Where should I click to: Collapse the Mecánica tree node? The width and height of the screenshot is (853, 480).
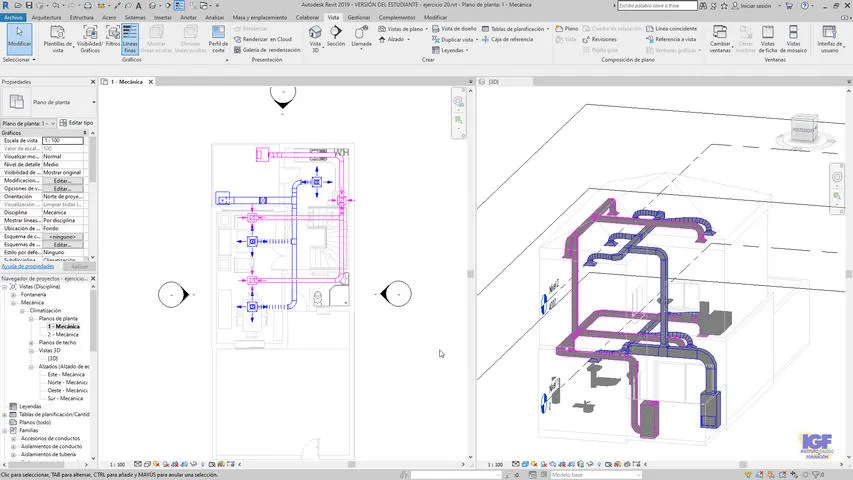click(x=14, y=303)
